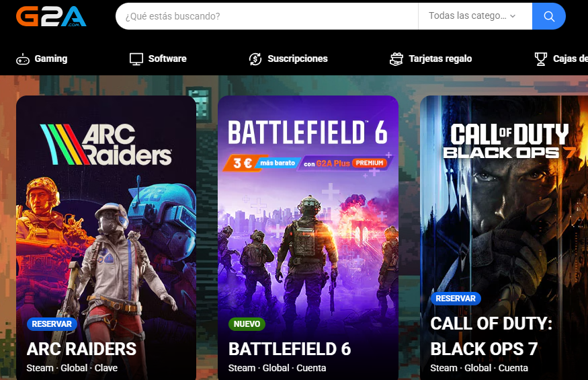This screenshot has height=380, width=588.
Task: Select the RESERVAR badge on ARC Raiders
Action: (52, 324)
